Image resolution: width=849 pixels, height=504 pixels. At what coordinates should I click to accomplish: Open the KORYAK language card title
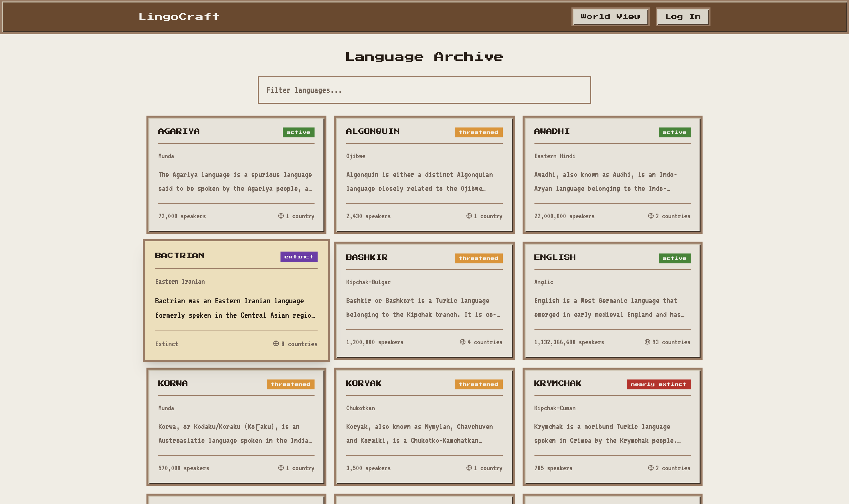(x=363, y=383)
